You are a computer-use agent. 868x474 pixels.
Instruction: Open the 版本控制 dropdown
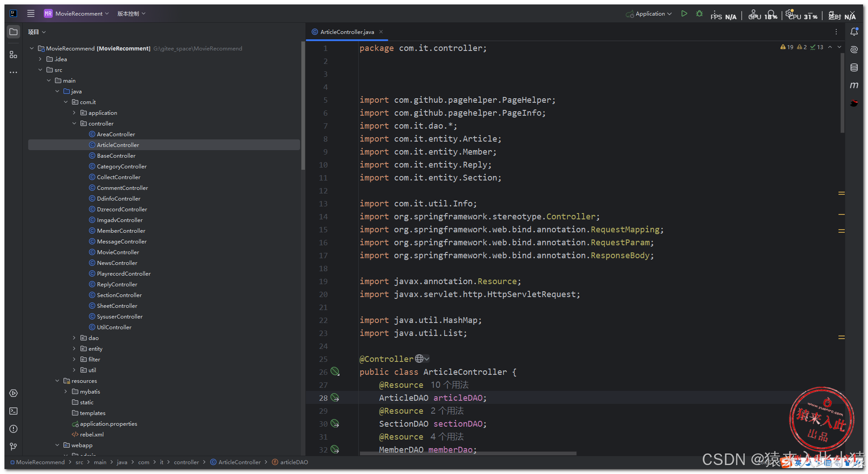(131, 13)
